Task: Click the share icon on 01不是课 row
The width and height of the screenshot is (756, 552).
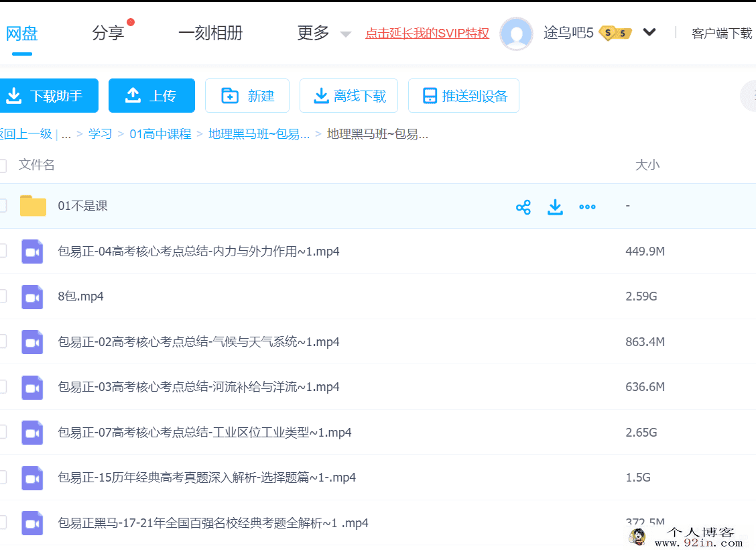Action: coord(523,207)
